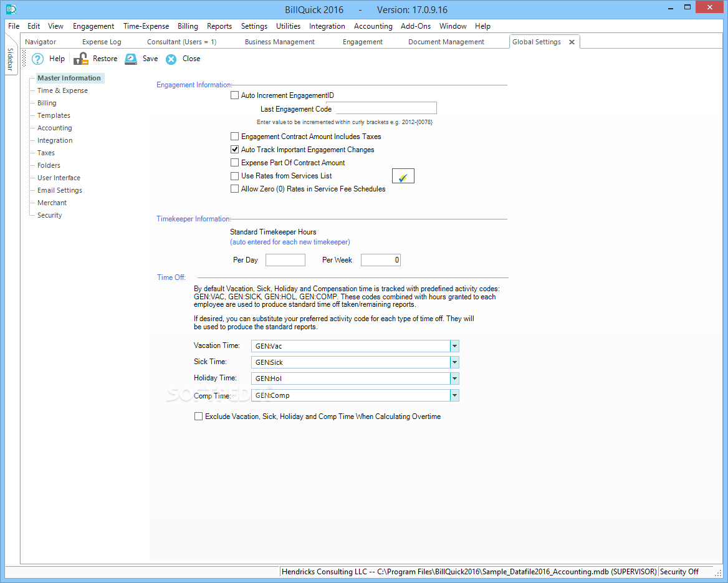Switch to the Navigator tab
This screenshot has width=728, height=583.
[x=41, y=42]
